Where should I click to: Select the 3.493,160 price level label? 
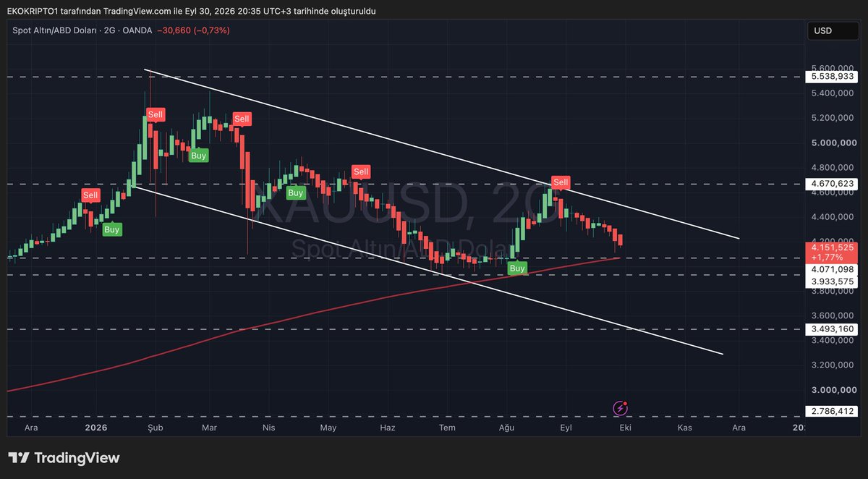pyautogui.click(x=832, y=328)
